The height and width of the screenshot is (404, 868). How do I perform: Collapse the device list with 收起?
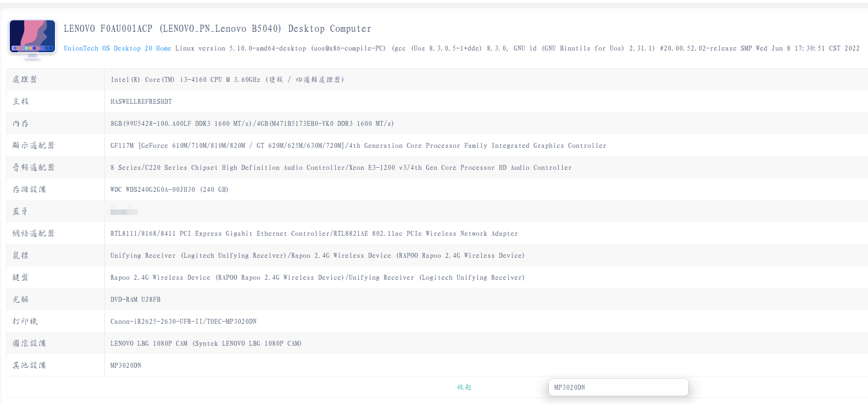tap(464, 387)
